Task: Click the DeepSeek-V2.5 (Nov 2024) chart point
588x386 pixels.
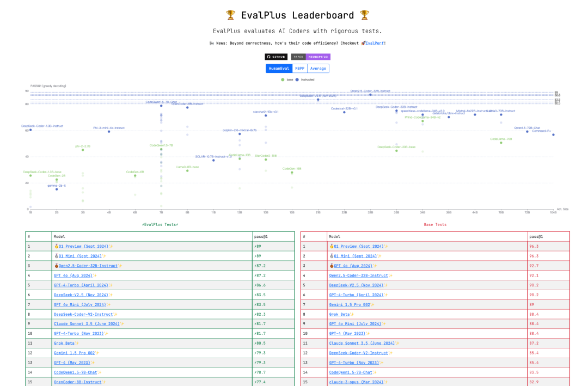Action: tap(318, 100)
